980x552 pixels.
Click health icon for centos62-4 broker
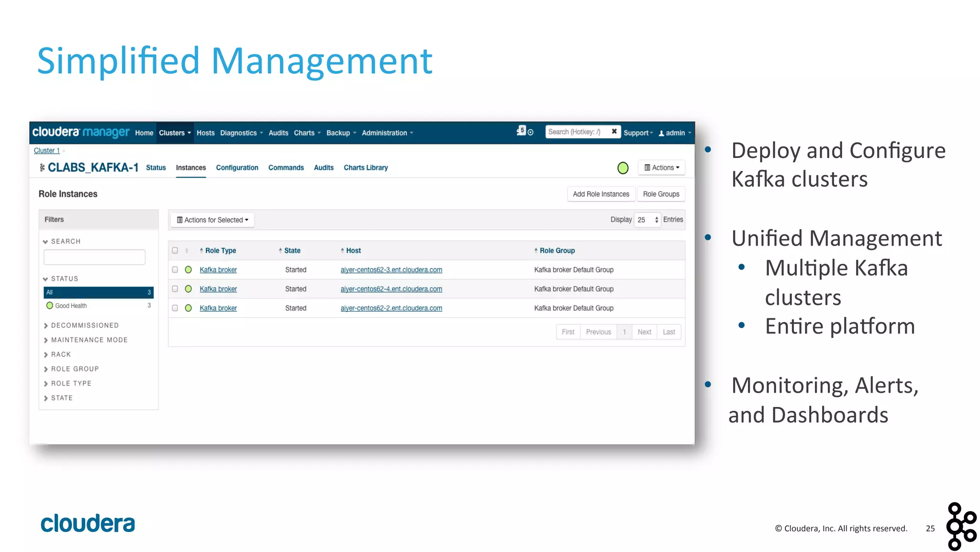click(x=189, y=289)
